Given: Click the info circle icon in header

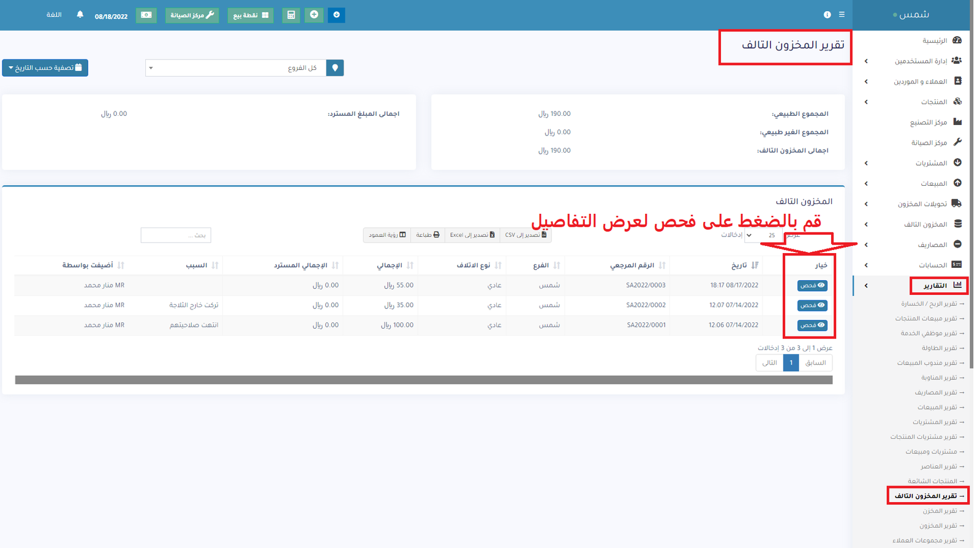Looking at the screenshot, I should pyautogui.click(x=827, y=15).
